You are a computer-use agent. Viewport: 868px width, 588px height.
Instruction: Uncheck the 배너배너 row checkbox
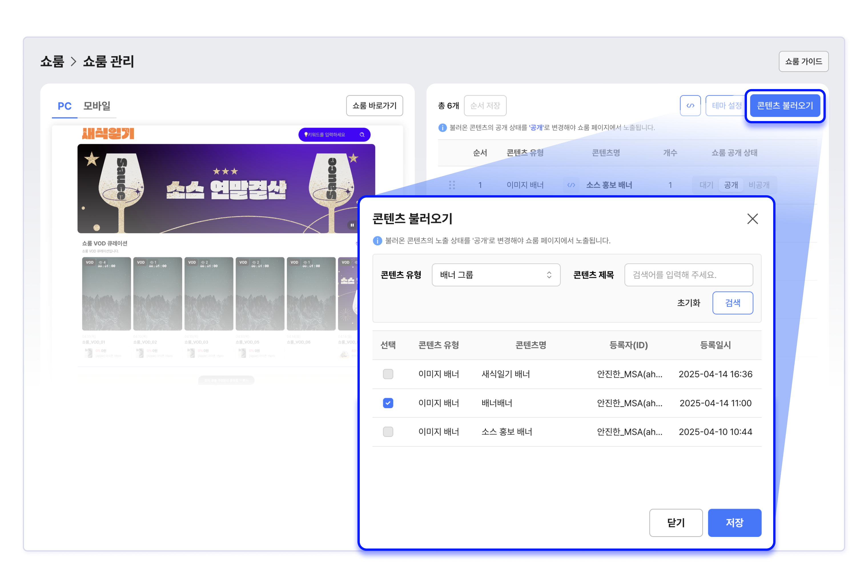click(388, 403)
